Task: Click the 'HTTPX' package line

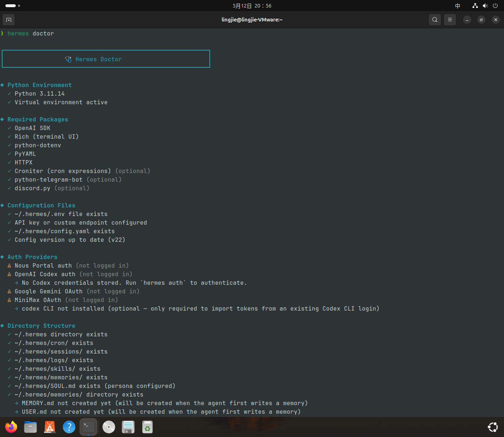Action: click(23, 163)
